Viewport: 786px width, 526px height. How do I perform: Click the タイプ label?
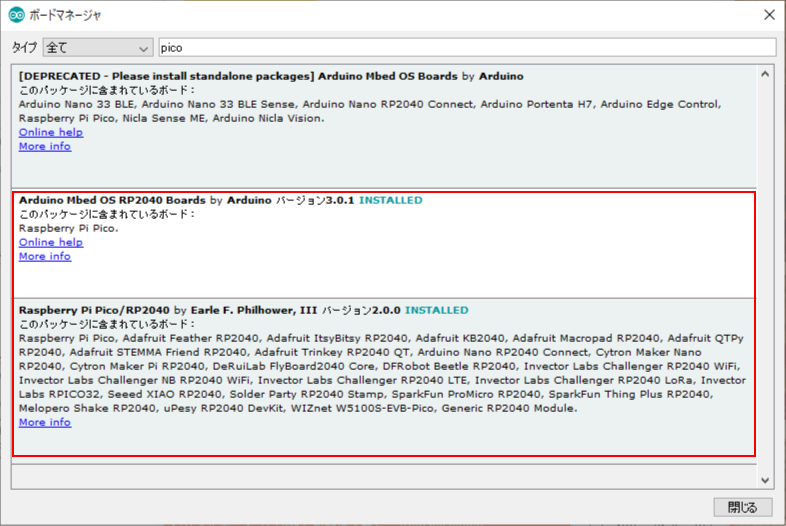coord(25,48)
